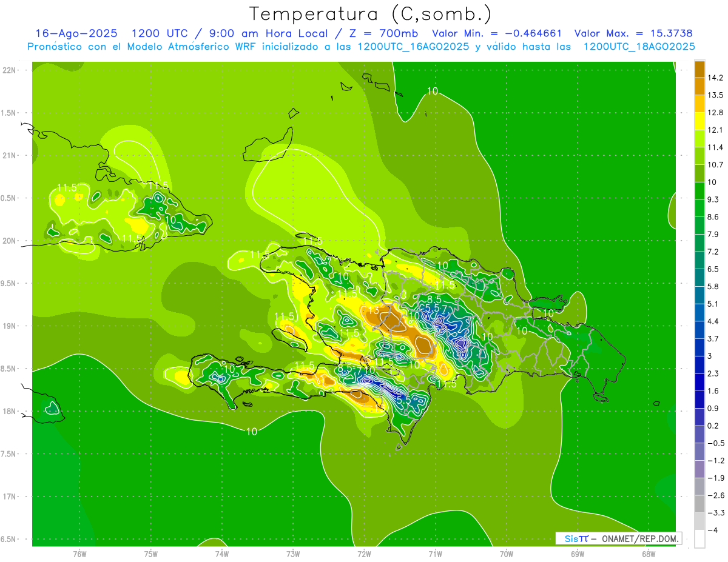Click the blue 'Sisπ' logo text
This screenshot has width=728, height=562.
click(x=576, y=538)
